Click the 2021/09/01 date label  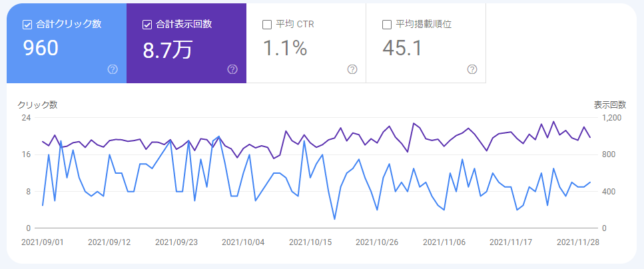(43, 242)
